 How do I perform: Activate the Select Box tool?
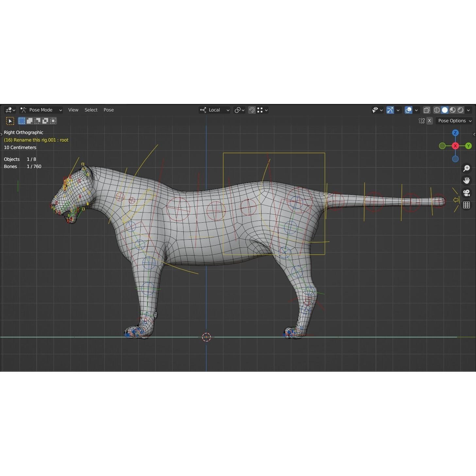pos(22,121)
